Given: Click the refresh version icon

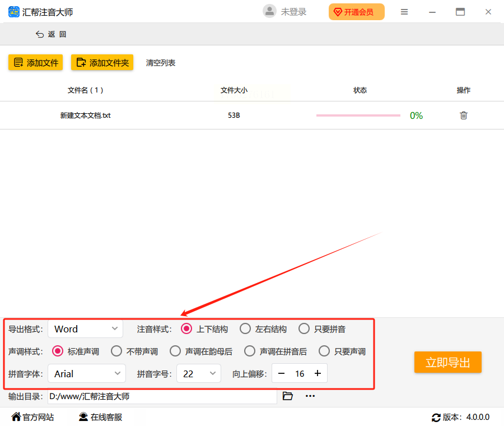Looking at the screenshot, I should [436, 418].
